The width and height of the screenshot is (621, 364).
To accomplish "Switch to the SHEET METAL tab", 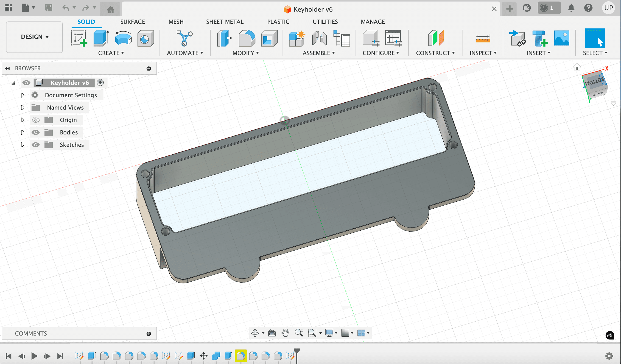I will (x=224, y=22).
